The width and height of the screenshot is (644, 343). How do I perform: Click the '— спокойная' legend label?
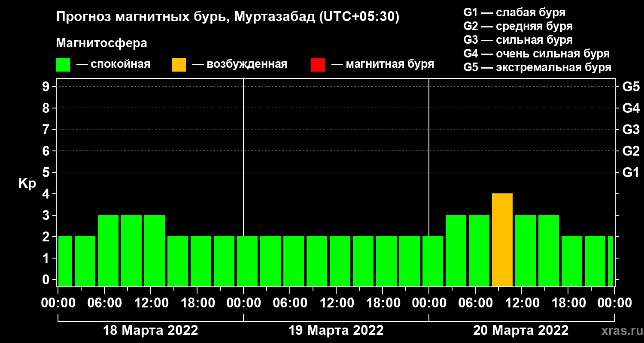(x=113, y=64)
